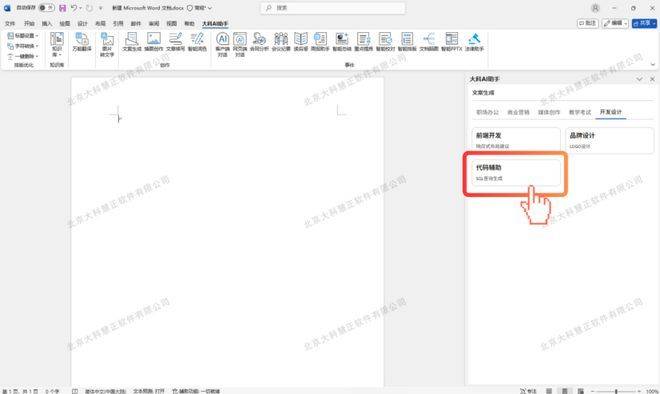The width and height of the screenshot is (660, 394).
Task: Select the 大科AI助手 ribbon tab
Action: click(215, 24)
